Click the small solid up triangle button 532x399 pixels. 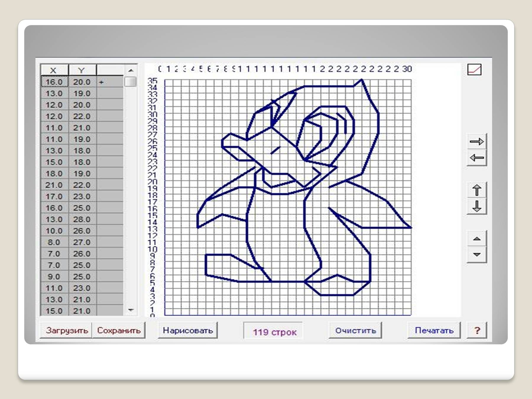click(x=476, y=239)
